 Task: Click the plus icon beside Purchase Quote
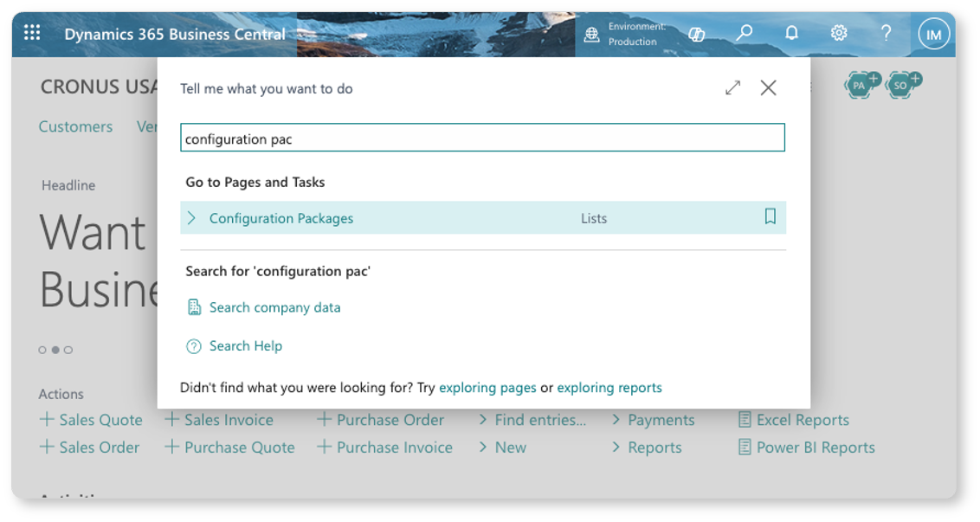172,447
